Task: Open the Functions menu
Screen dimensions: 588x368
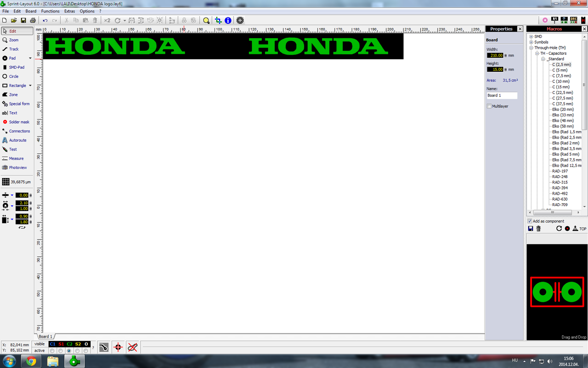Action: tap(50, 11)
